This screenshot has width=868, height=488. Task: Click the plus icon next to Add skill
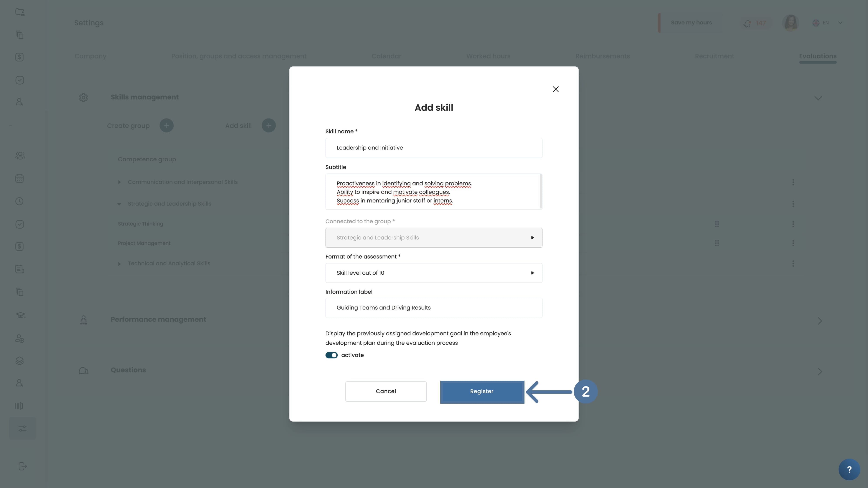269,126
